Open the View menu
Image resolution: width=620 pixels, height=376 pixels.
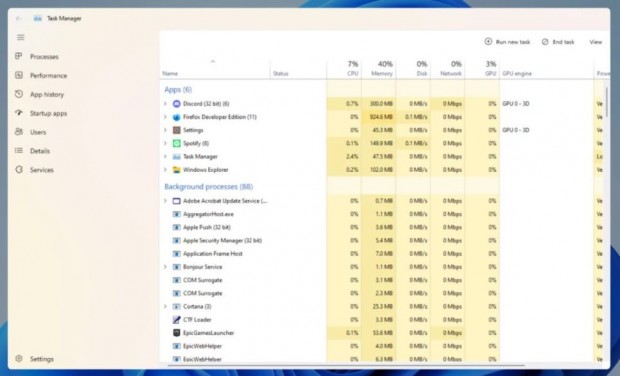595,42
